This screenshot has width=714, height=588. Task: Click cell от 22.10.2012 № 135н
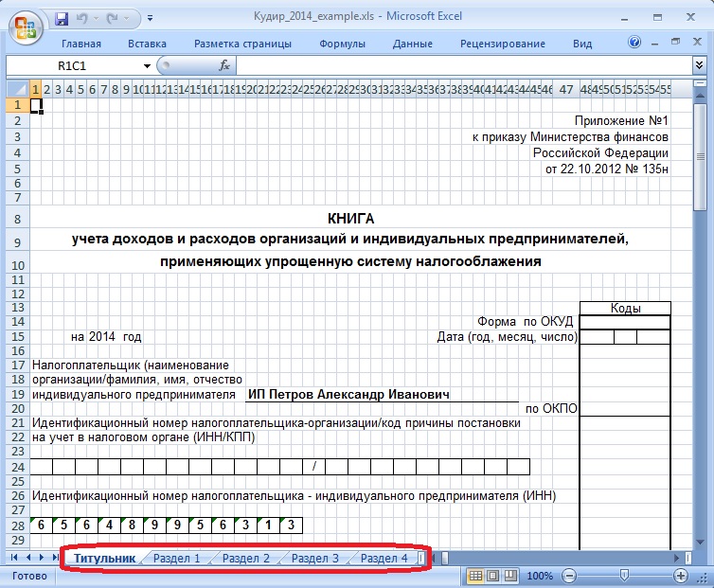click(x=607, y=169)
